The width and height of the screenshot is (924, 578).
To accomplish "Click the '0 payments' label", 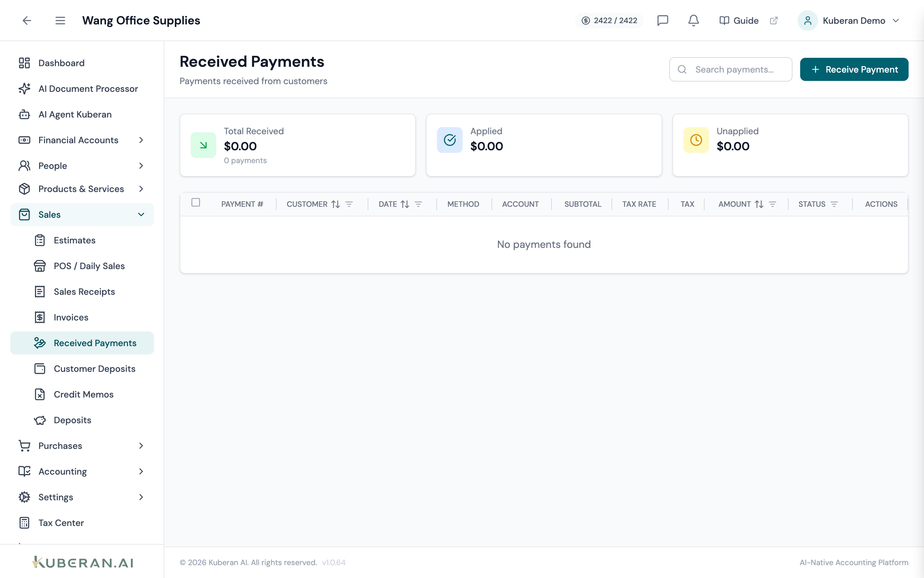I will pyautogui.click(x=245, y=161).
